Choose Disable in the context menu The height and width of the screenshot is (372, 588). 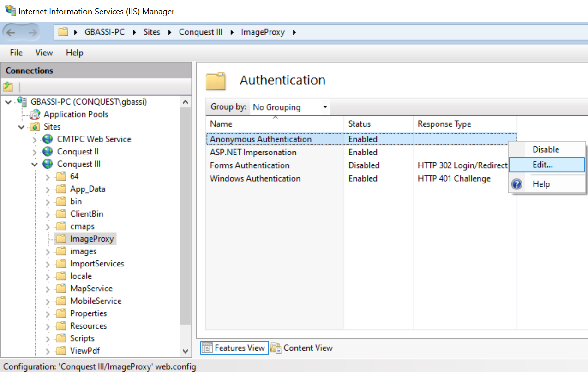(546, 149)
